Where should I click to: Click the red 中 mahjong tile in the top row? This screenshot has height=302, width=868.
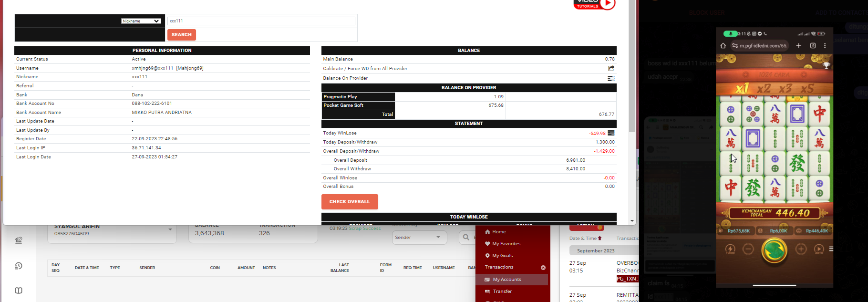tap(819, 114)
